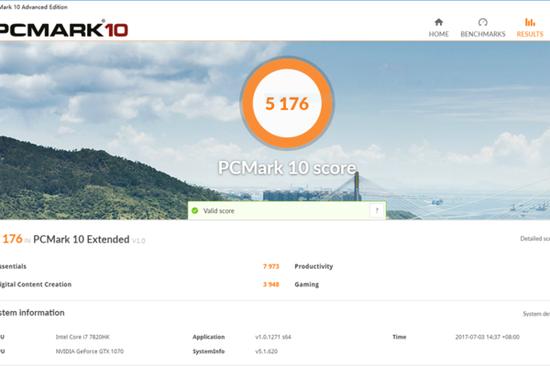Viewport: 550px width, 366px height.
Task: Click the orange score ring 5 176
Action: (x=287, y=103)
